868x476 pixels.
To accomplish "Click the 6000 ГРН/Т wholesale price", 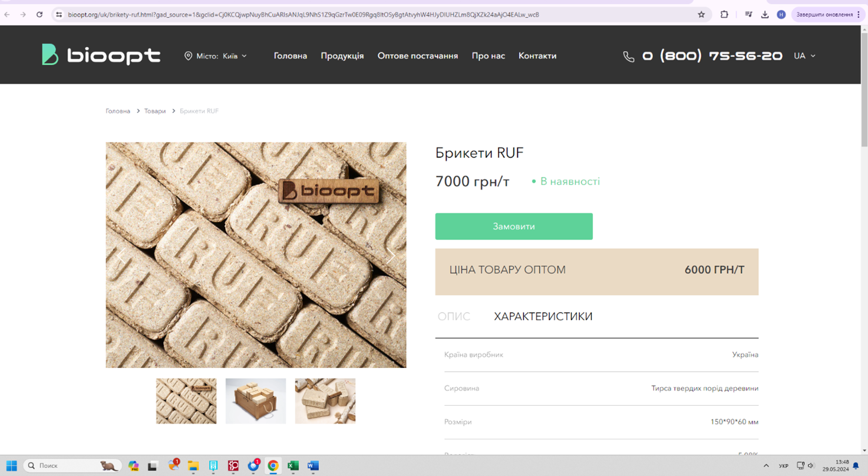I will tap(714, 270).
